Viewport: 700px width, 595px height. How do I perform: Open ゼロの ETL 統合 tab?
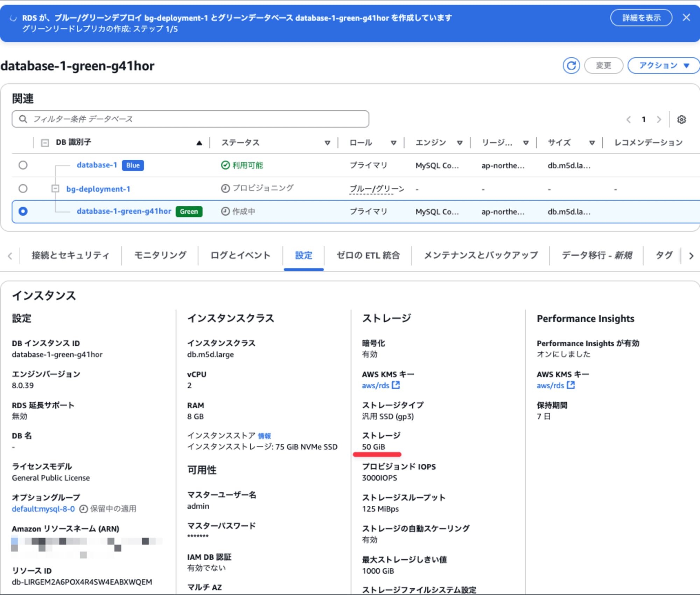368,255
